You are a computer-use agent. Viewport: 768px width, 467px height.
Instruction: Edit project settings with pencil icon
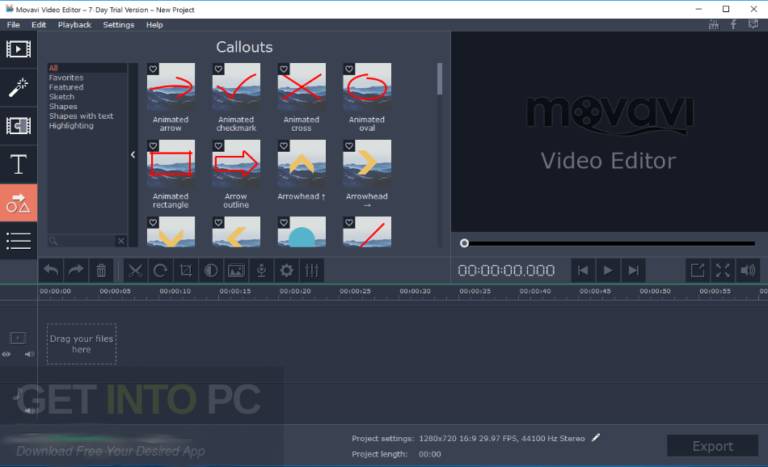click(x=596, y=438)
